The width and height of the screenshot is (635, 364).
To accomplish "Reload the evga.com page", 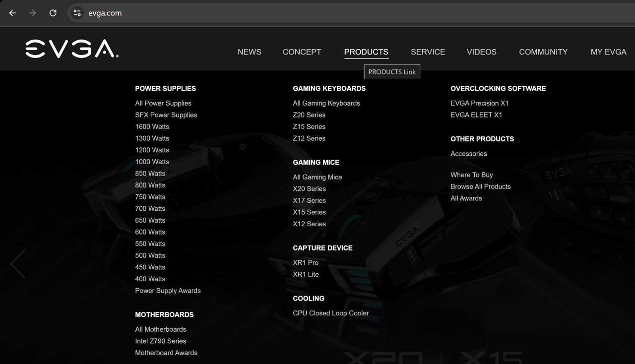I will click(x=53, y=13).
